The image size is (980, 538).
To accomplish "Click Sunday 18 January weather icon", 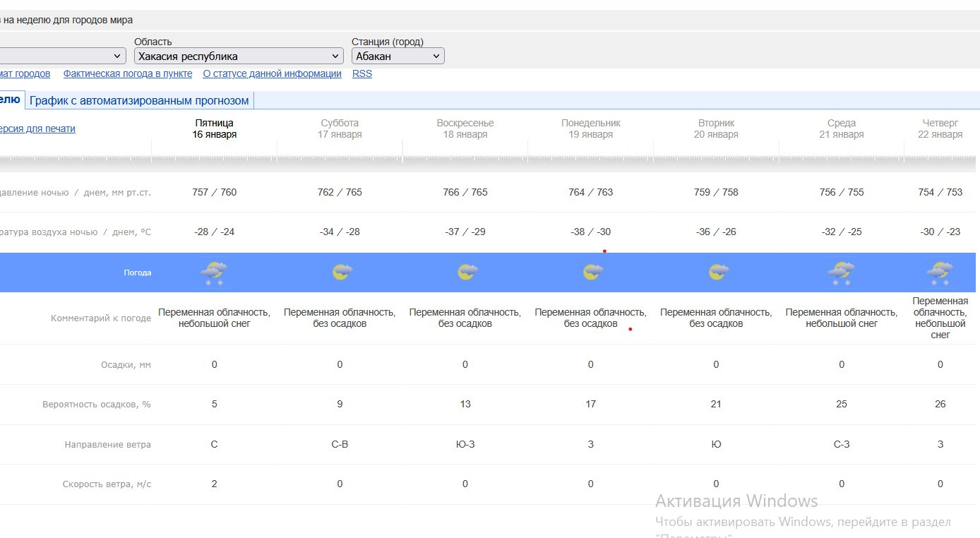I will point(467,272).
